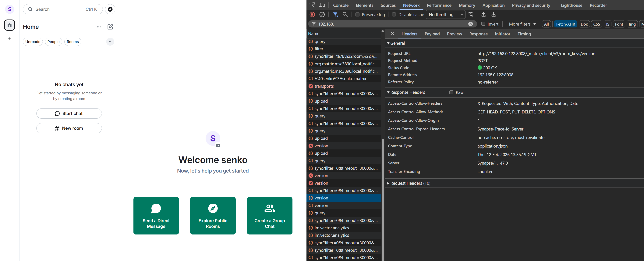Screen dimensions: 644x261
Task: Click in the 192.168. network filter field
Action: click(x=390, y=24)
